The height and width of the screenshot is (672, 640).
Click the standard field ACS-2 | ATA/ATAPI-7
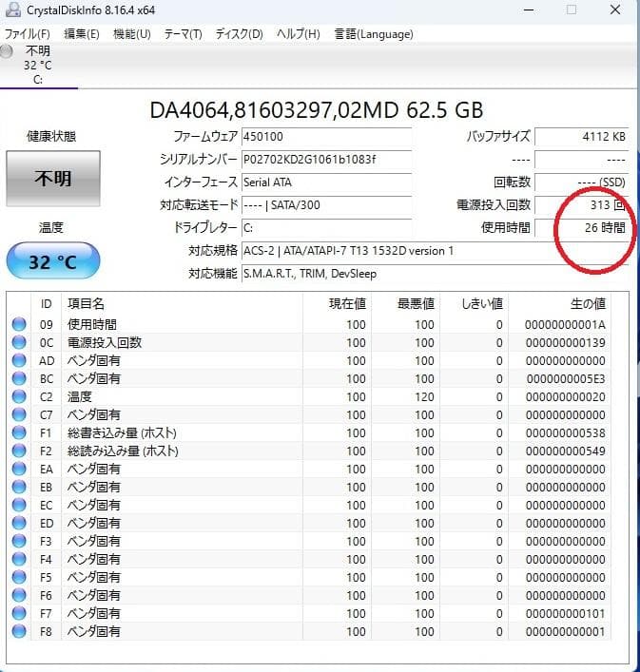pyautogui.click(x=436, y=251)
